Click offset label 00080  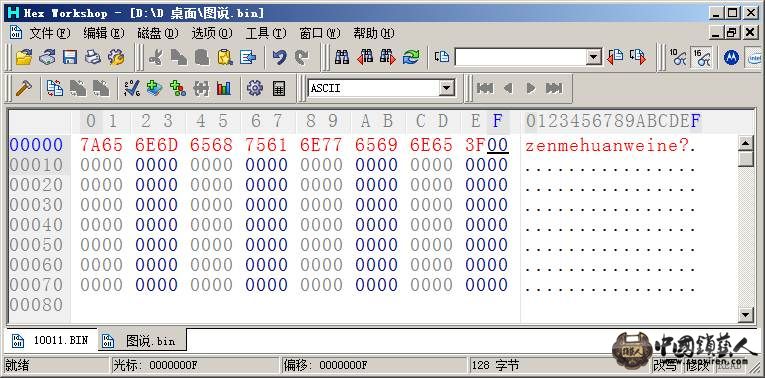37,305
